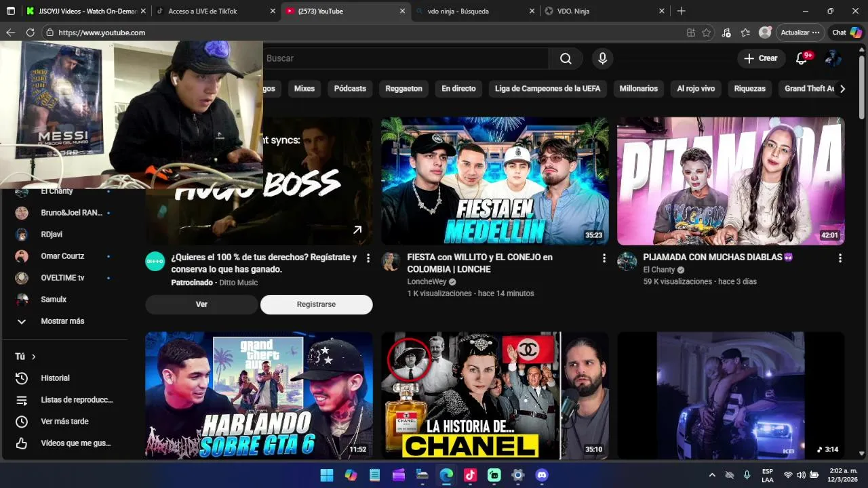Open PIJAMADA video thumbnail
The image size is (868, 488).
(x=731, y=181)
